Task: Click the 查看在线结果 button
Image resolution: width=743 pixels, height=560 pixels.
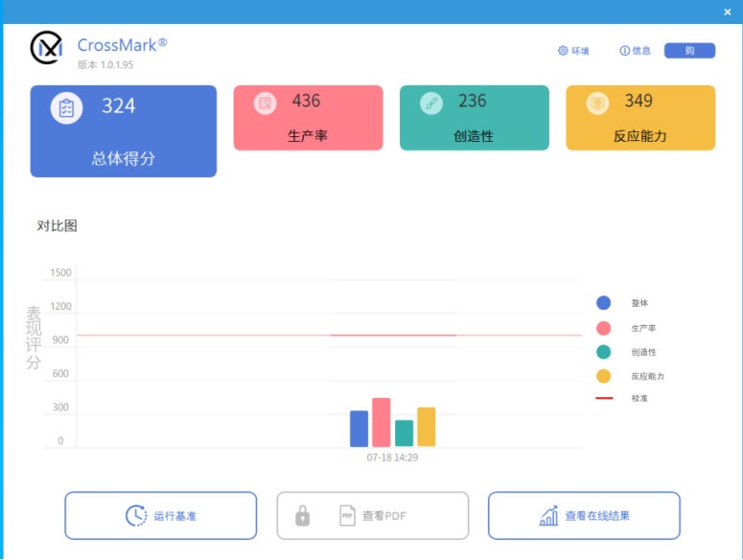Action: 584,516
